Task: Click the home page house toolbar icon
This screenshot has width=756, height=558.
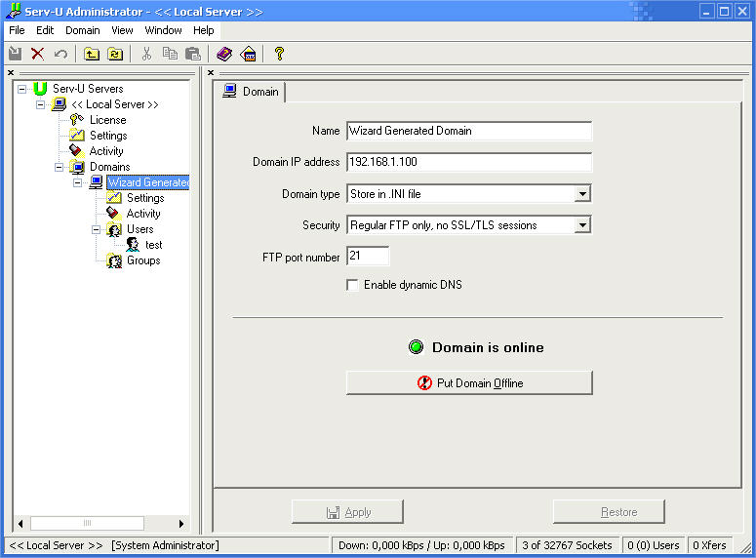Action: point(248,54)
